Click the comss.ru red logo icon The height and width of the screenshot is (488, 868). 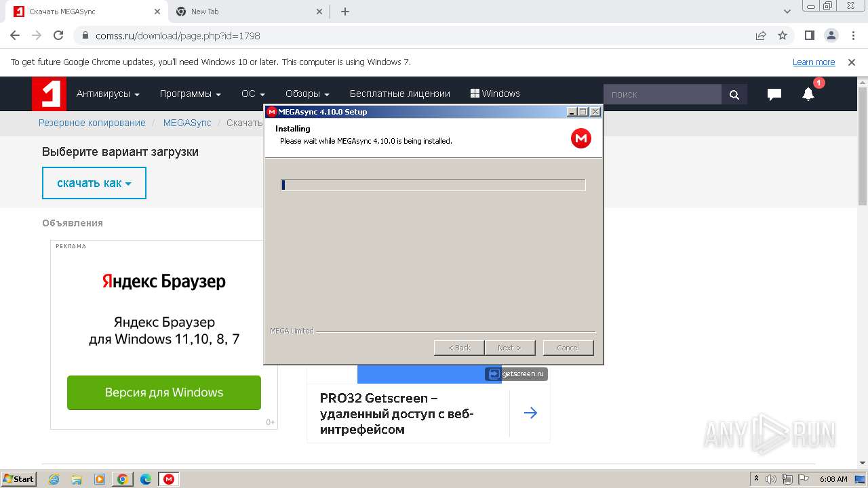click(x=49, y=94)
